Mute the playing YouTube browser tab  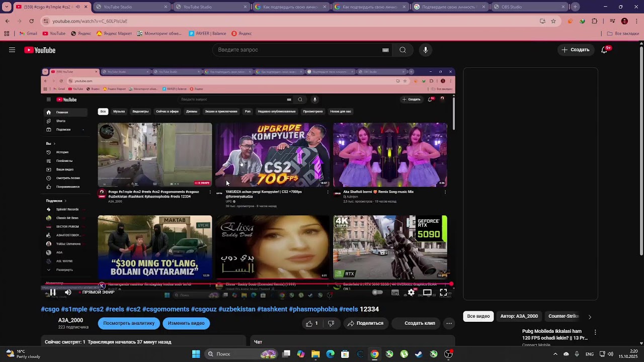point(77,7)
